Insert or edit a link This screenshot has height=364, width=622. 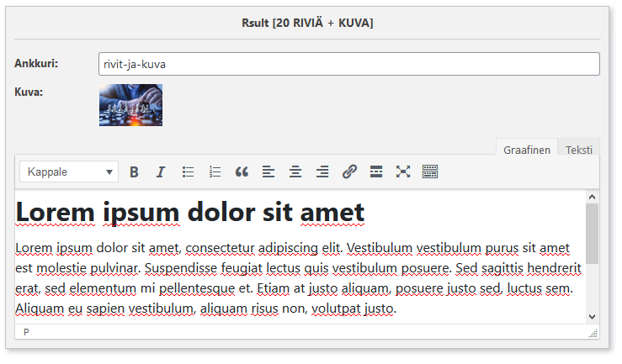(349, 171)
